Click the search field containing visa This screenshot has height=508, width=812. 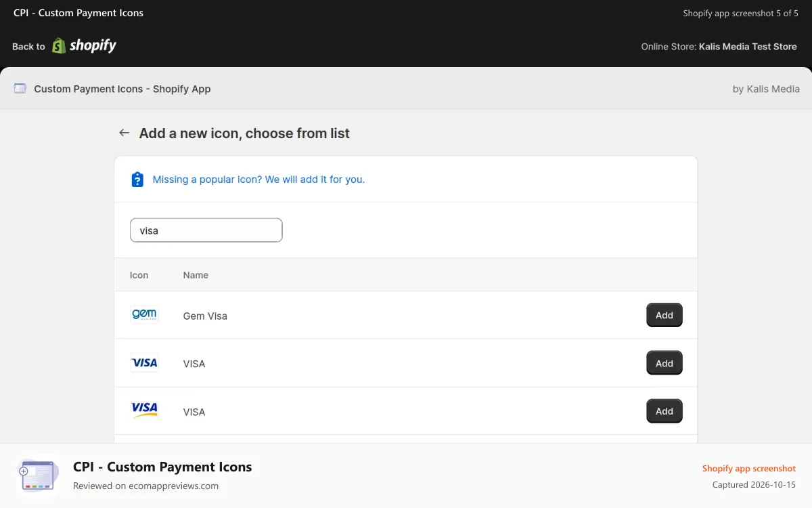coord(206,230)
